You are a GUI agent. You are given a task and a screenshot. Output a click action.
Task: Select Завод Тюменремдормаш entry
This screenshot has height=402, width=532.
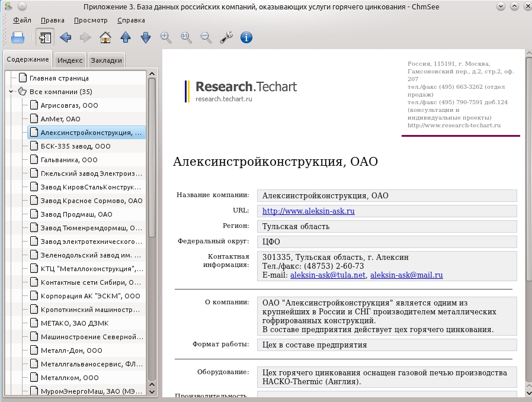coord(91,228)
